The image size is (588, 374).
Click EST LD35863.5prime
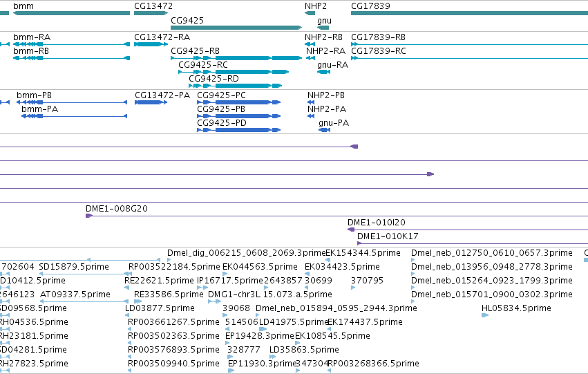304,350
